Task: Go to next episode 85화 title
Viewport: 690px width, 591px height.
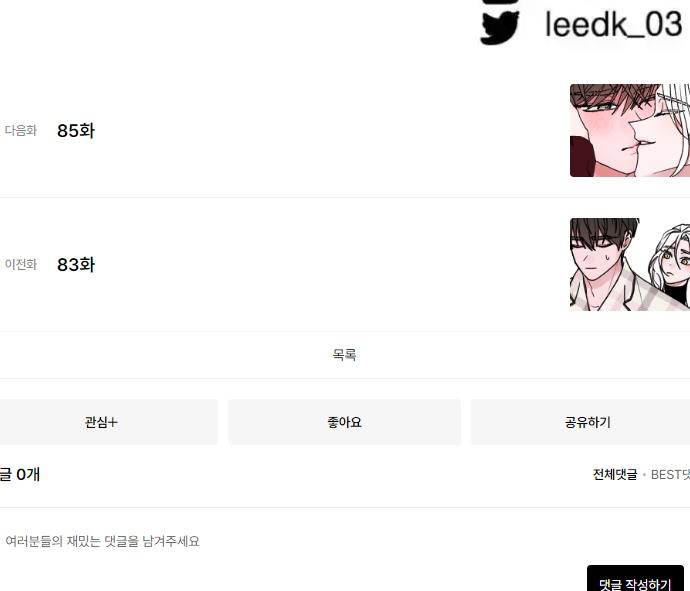Action: (x=76, y=131)
